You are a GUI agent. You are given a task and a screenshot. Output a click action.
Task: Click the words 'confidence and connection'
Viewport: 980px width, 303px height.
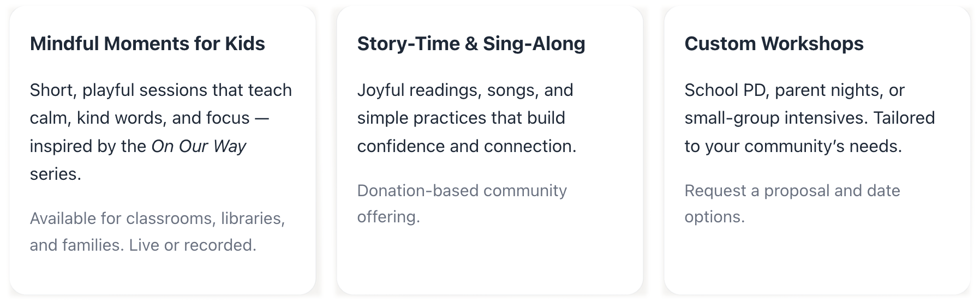(x=467, y=146)
